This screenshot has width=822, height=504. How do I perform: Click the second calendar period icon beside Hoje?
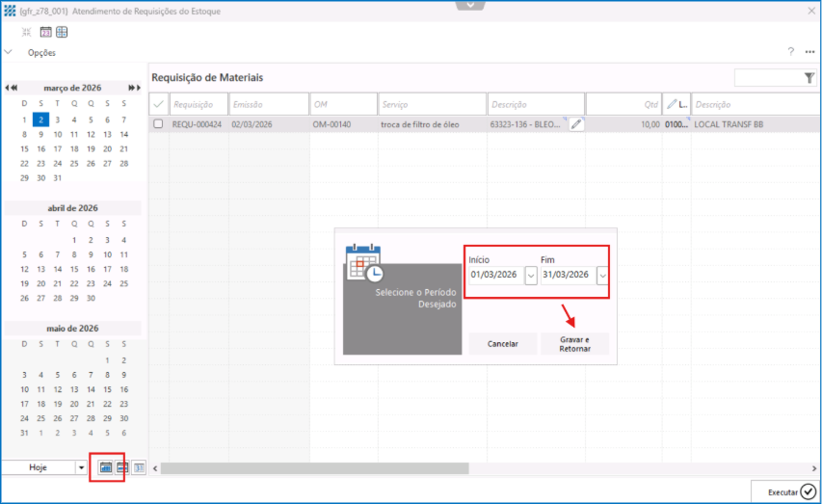coord(122,467)
